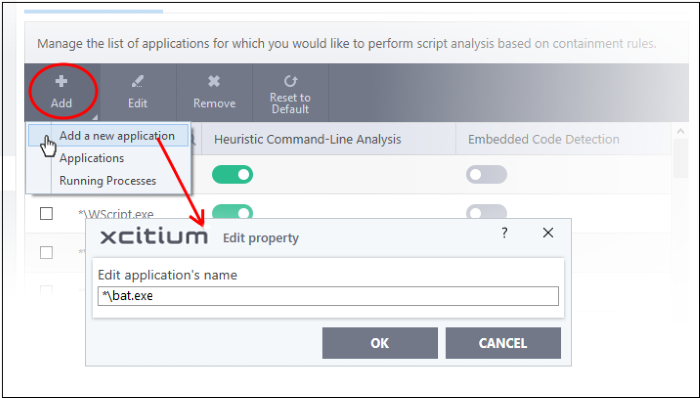
Task: Select the checkbox below the WScript.exe row
Action: 46,253
